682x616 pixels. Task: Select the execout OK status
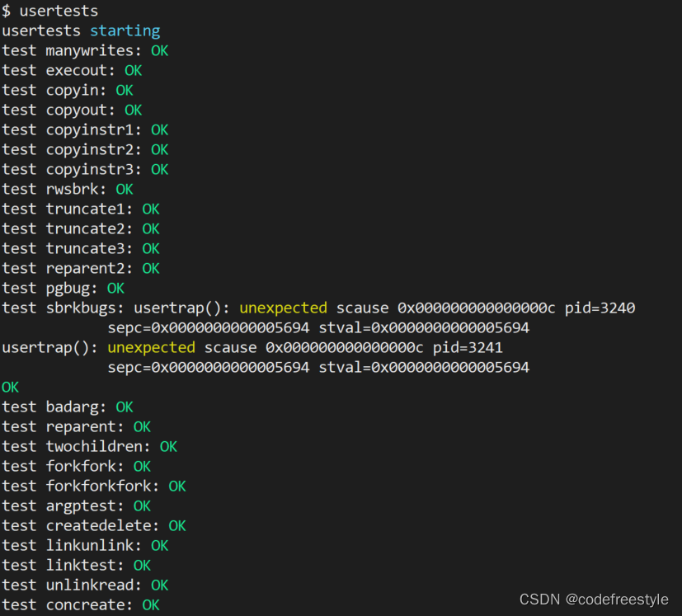pyautogui.click(x=132, y=70)
